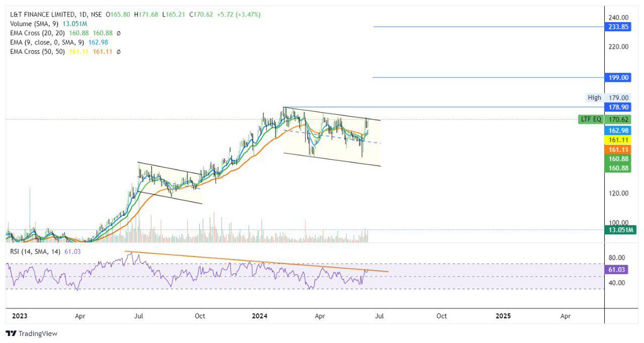The height and width of the screenshot is (343, 644).
Task: Click the 170.62 current price label
Action: [619, 119]
